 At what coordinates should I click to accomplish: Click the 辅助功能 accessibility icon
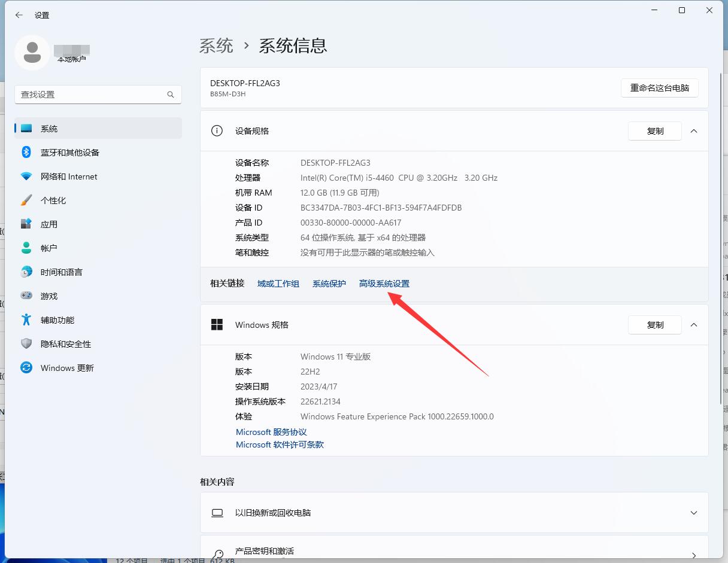point(26,320)
